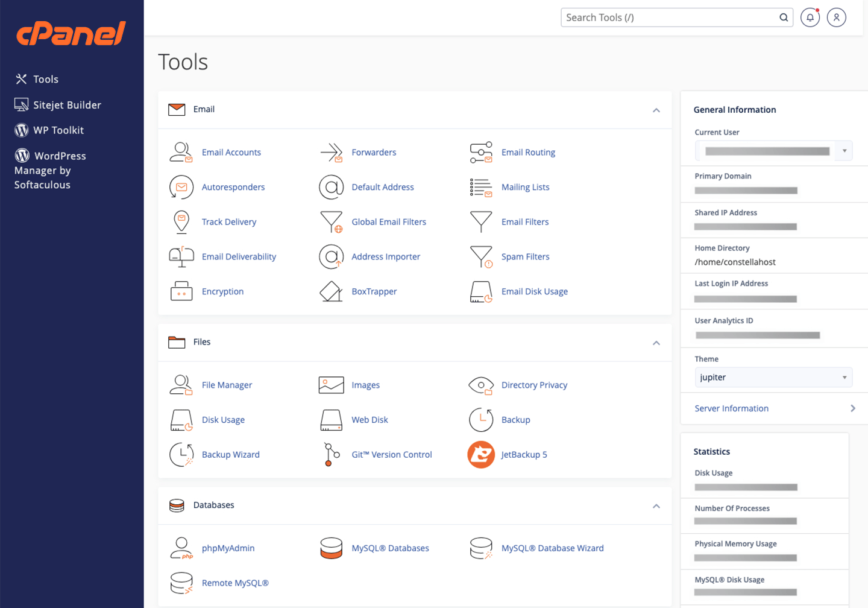Viewport: 868px width, 608px height.
Task: Click the Backup Wizard icon
Action: point(181,455)
